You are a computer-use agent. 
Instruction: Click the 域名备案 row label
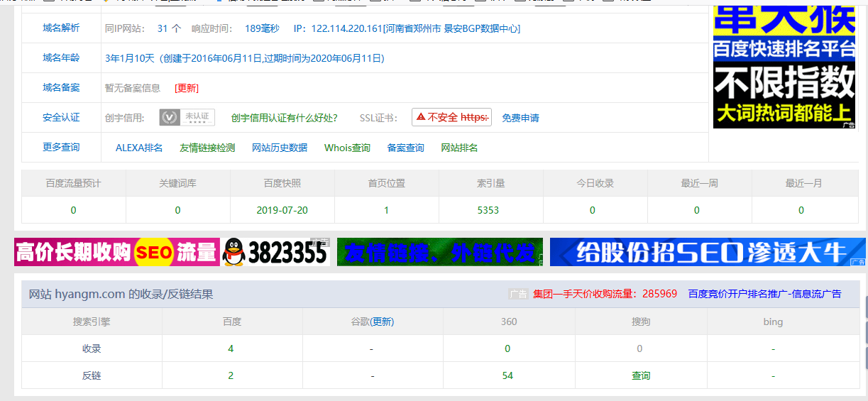61,87
